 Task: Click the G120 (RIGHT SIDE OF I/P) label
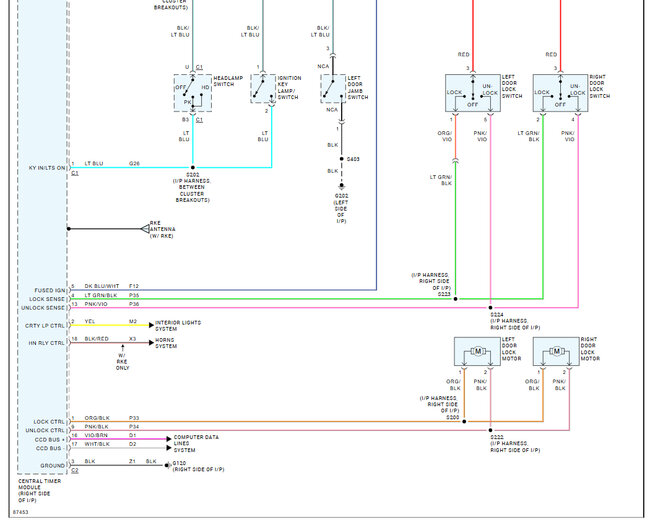(198, 466)
